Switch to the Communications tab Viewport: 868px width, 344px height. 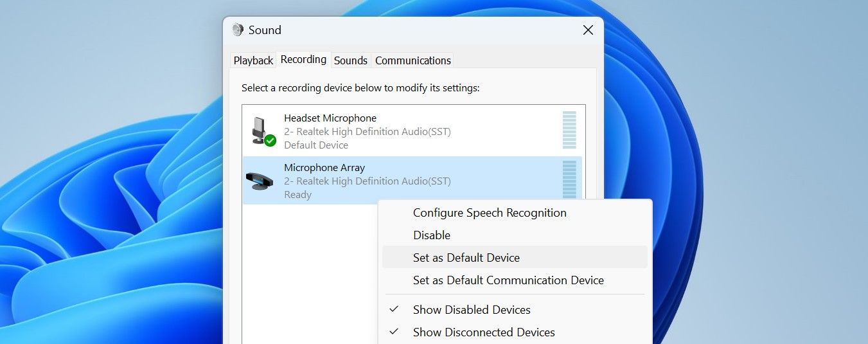click(413, 60)
